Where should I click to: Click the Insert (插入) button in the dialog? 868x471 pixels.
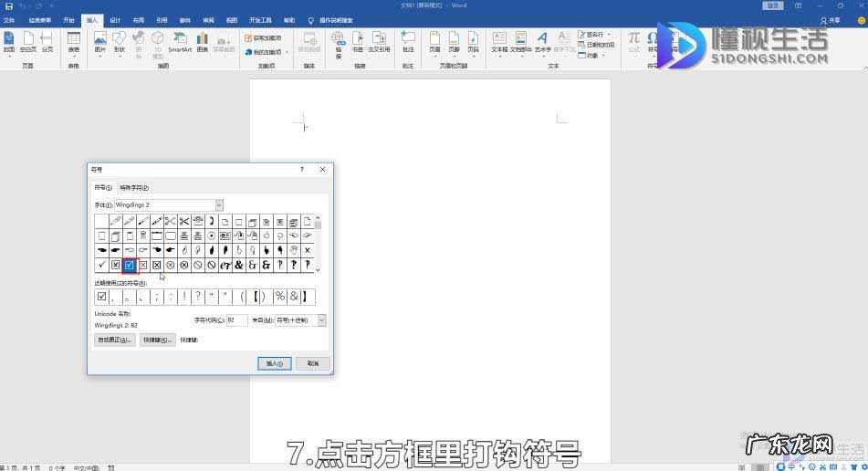coord(275,363)
